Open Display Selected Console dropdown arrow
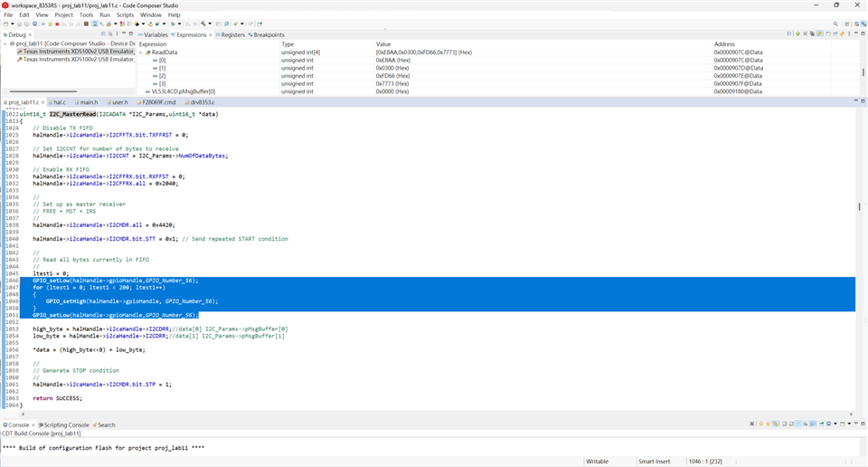 pyautogui.click(x=835, y=424)
